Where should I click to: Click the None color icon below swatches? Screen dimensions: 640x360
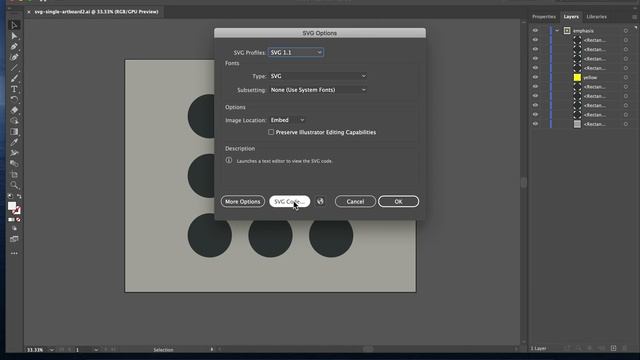pos(18,220)
